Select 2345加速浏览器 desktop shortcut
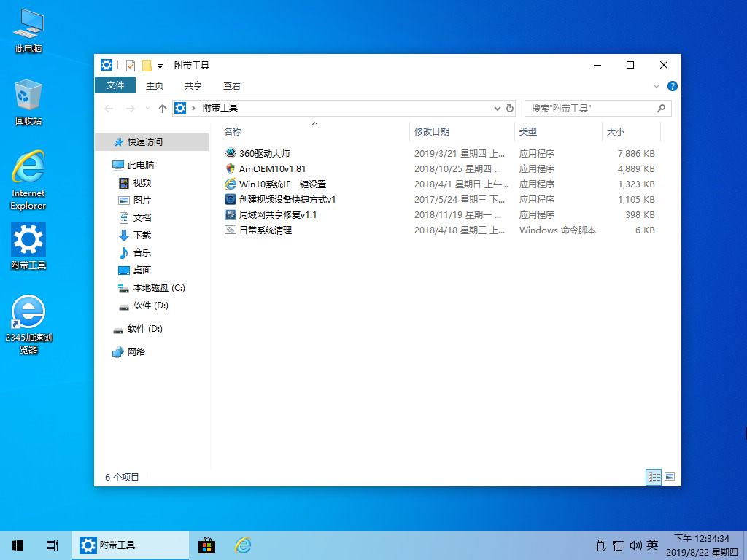The height and width of the screenshot is (560, 747). 28,324
